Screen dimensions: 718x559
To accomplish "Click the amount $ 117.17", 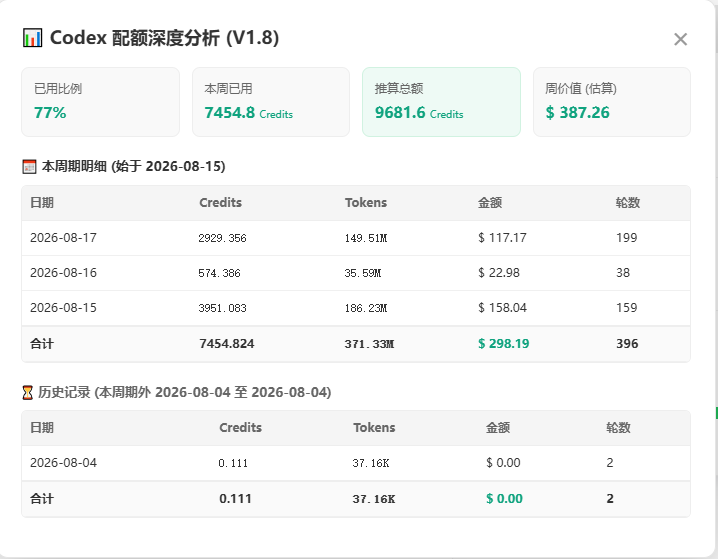I will coord(502,238).
